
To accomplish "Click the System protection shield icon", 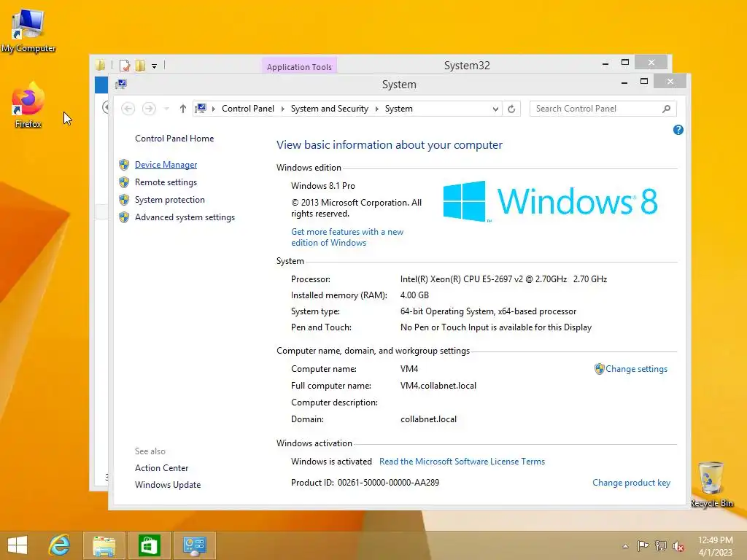I will (x=124, y=200).
